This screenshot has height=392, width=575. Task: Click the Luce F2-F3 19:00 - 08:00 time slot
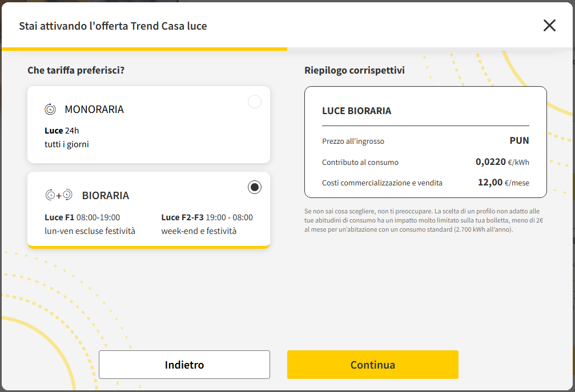pyautogui.click(x=207, y=217)
